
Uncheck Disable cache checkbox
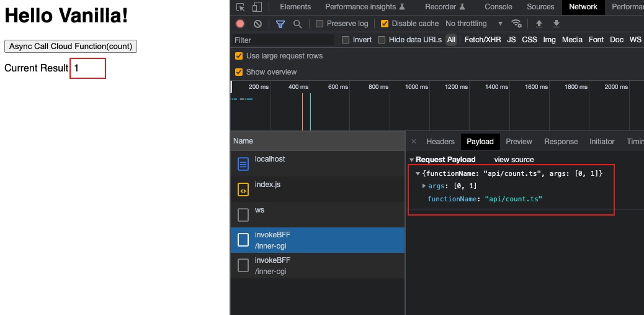(385, 24)
